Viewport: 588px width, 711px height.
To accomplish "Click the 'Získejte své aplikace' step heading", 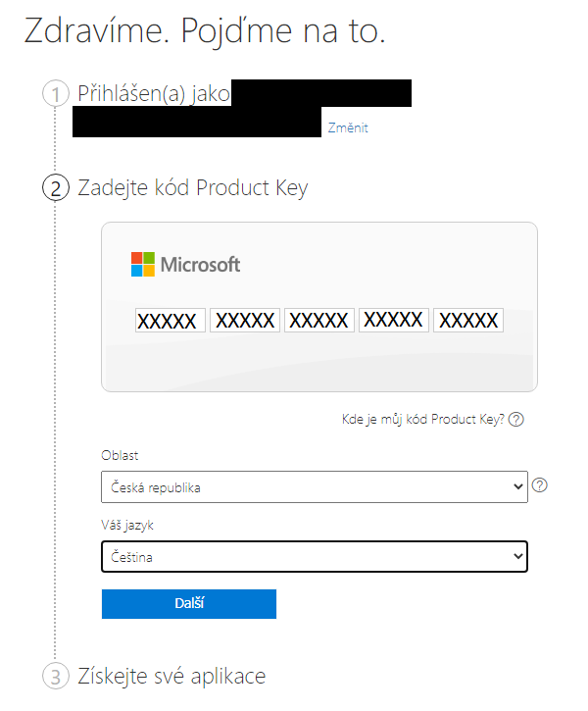I will coord(171,677).
